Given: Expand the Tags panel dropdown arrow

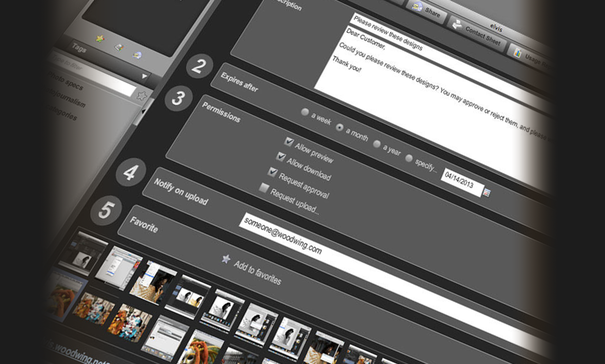Looking at the screenshot, I should click(144, 76).
